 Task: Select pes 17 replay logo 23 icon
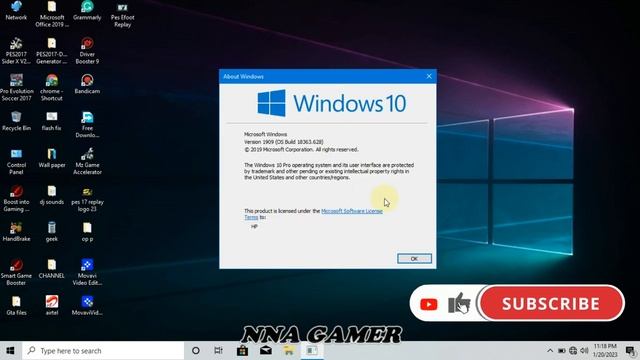coord(87,198)
